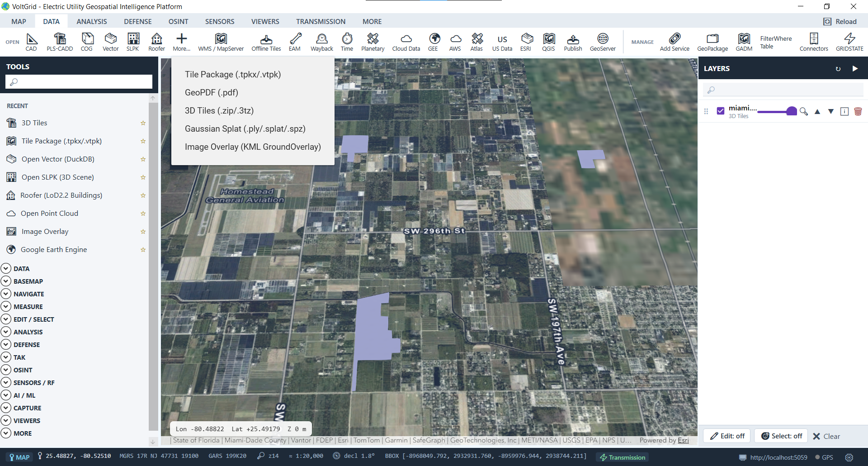Viewport: 868px width, 466px height.
Task: Favorite the Open Point Cloud tool
Action: coord(143,214)
